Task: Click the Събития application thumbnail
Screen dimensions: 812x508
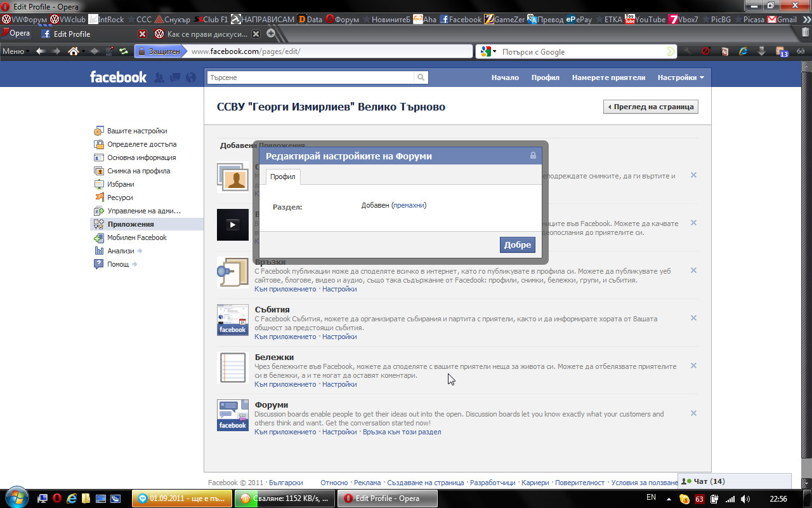Action: 233,320
